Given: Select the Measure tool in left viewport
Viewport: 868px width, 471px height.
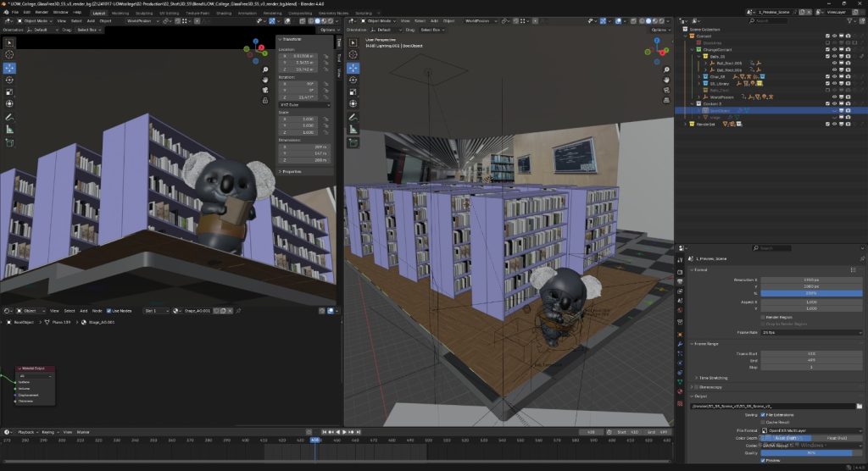Looking at the screenshot, I should coord(9,130).
